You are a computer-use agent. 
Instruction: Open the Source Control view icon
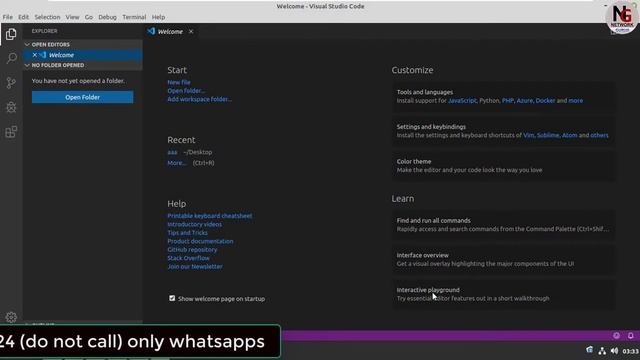point(11,82)
